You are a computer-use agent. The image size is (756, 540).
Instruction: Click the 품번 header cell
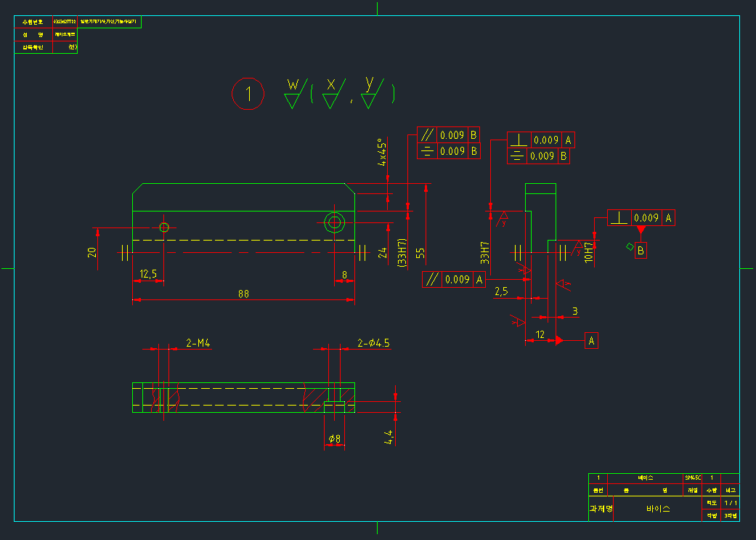598,490
